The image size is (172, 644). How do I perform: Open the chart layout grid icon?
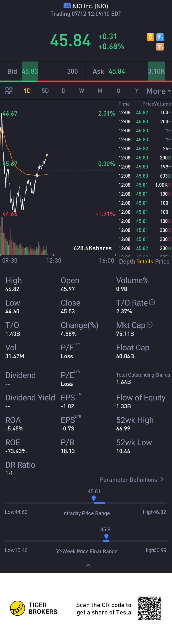tap(9, 91)
